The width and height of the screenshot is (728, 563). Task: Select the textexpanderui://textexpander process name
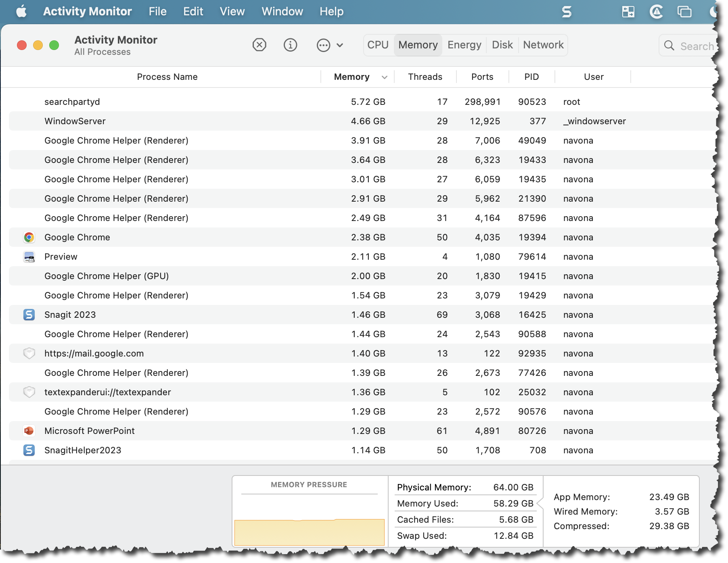coord(108,392)
